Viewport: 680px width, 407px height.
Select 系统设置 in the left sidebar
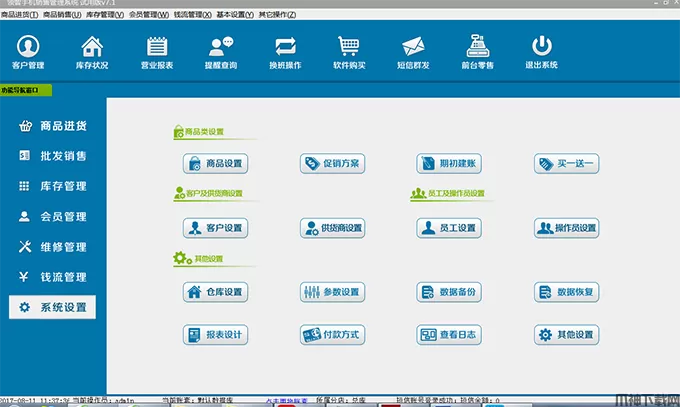tap(52, 307)
